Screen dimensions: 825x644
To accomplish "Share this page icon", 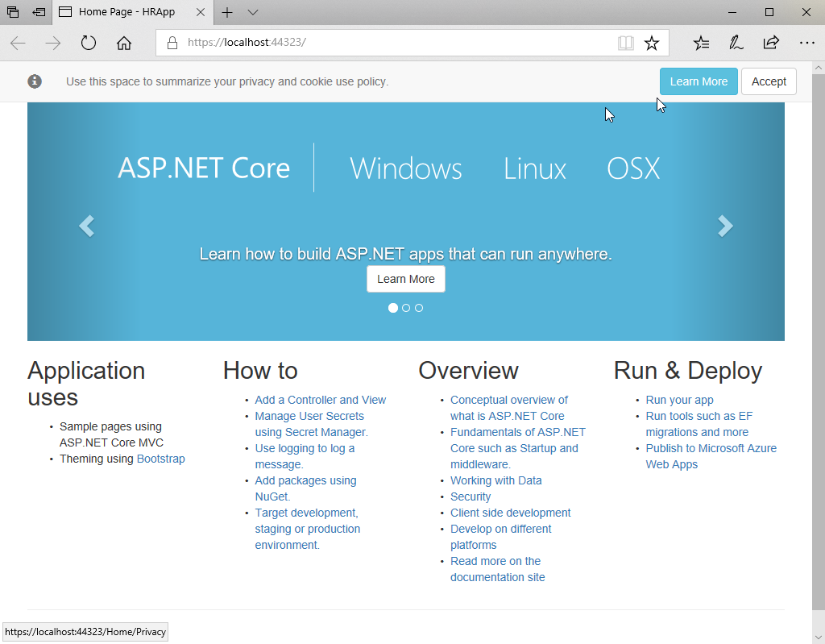I will click(x=771, y=43).
